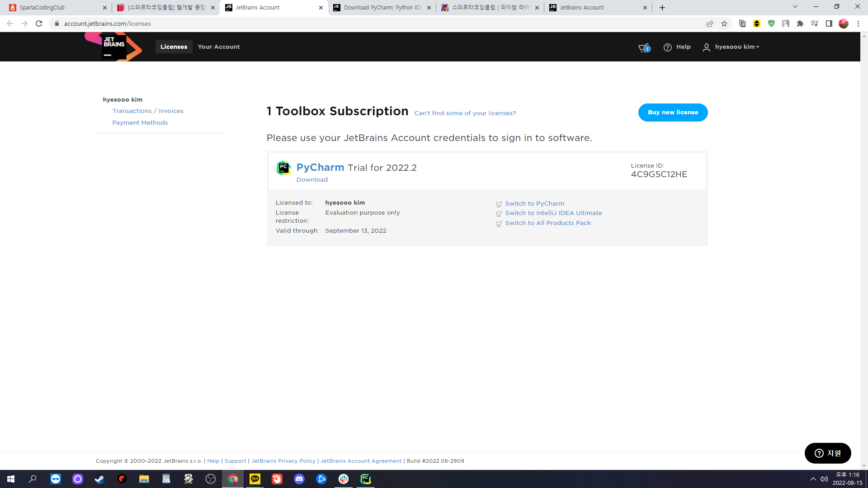This screenshot has height=488, width=868.
Task: Click the lock icon beside the URL
Action: coord(57,23)
